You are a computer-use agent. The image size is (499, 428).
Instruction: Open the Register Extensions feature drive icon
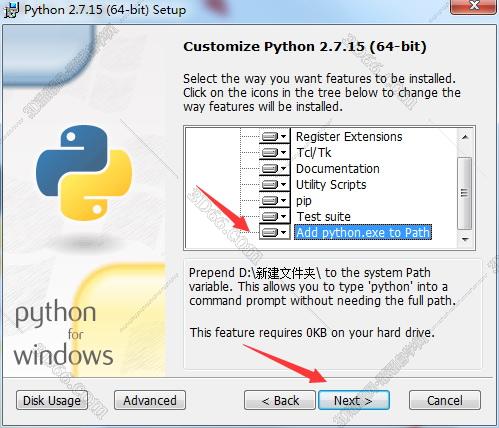click(274, 136)
